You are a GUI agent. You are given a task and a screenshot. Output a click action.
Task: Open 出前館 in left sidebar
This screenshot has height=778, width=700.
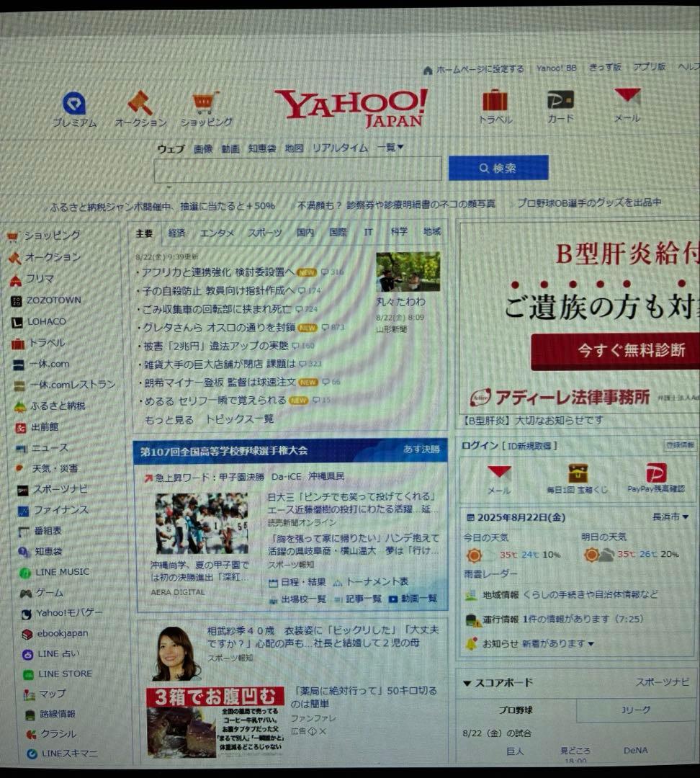[x=44, y=427]
